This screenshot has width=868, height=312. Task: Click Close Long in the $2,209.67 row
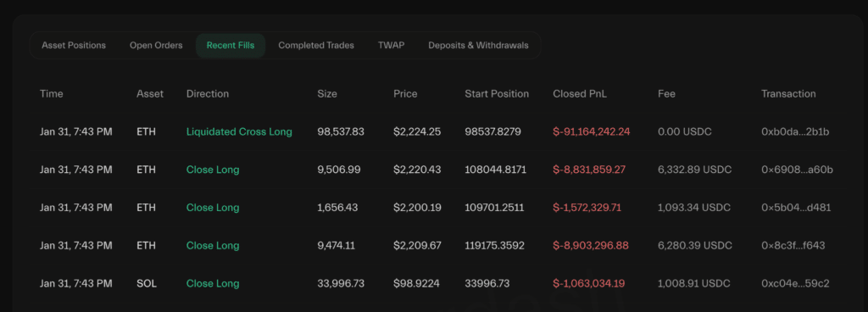[213, 246]
